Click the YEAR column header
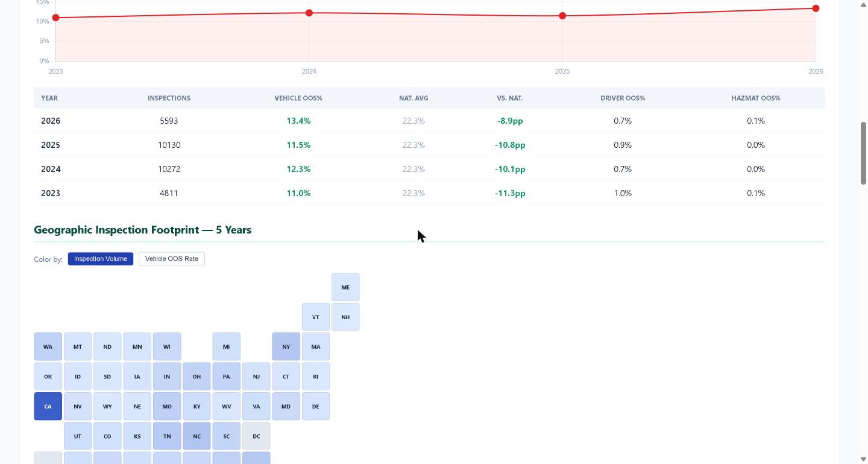 click(x=49, y=98)
